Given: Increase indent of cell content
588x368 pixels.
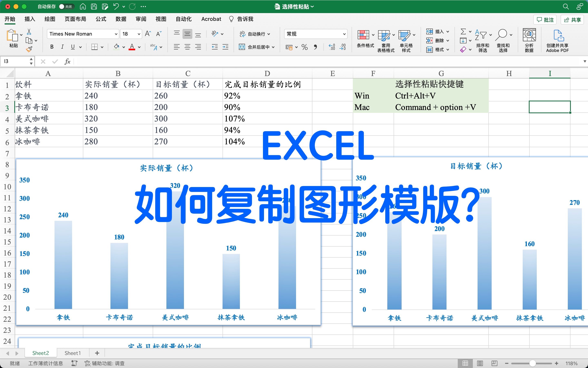Looking at the screenshot, I should (x=225, y=47).
